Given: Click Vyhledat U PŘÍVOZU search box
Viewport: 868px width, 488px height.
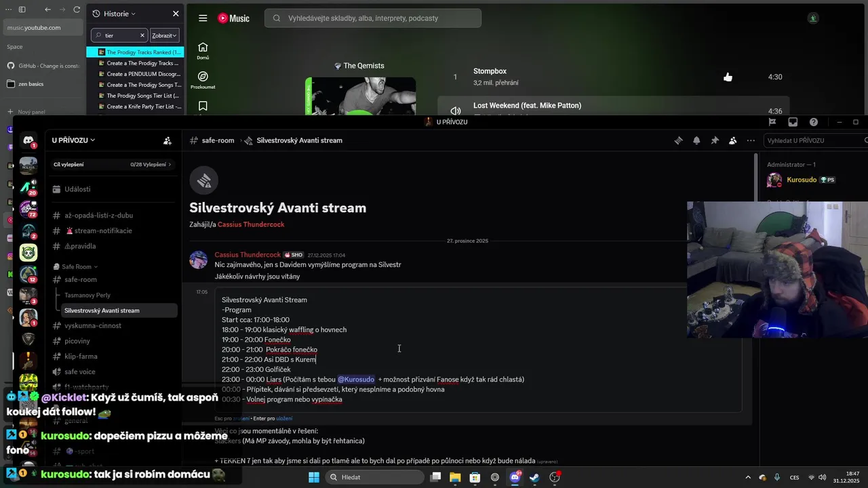Looking at the screenshot, I should point(815,140).
